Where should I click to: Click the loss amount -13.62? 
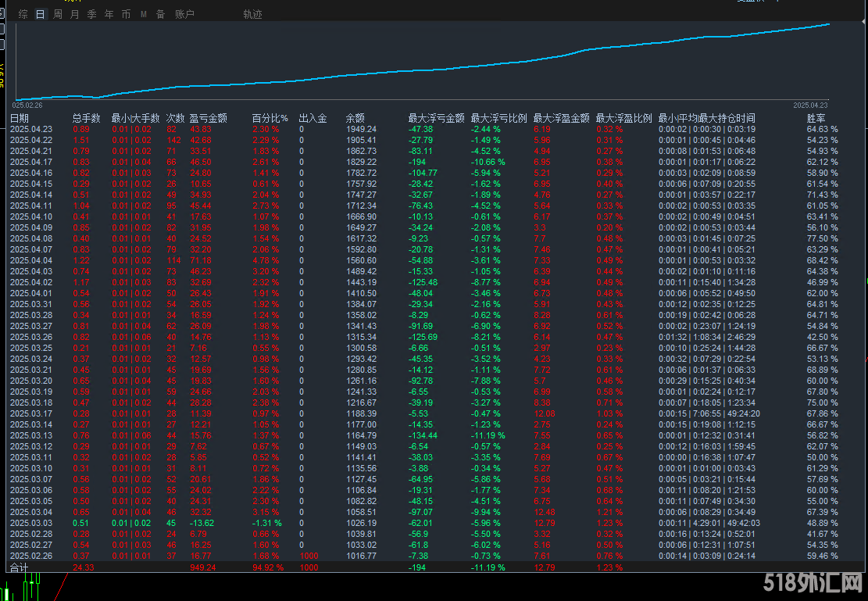202,523
